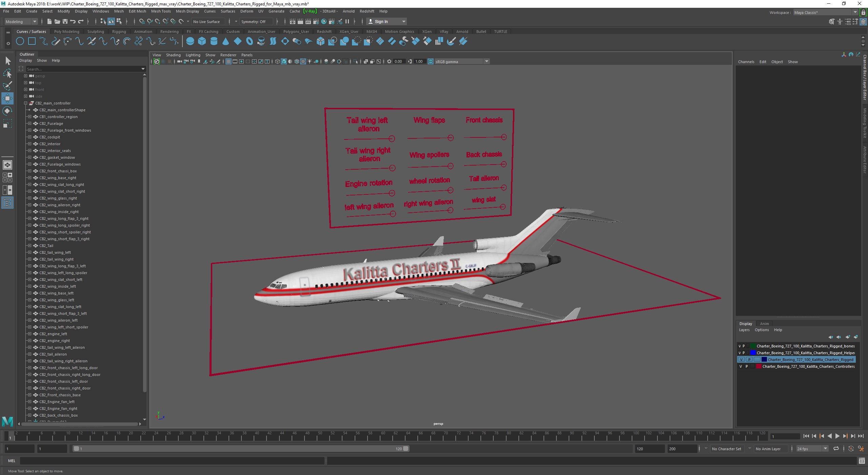868x475 pixels.
Task: Create a NURBS cone from the shelf
Action: 226,41
